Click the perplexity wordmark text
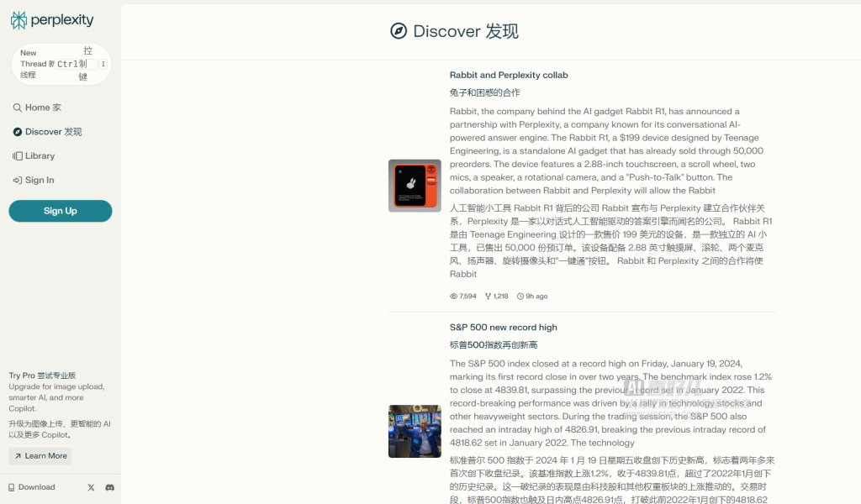 tap(62, 20)
